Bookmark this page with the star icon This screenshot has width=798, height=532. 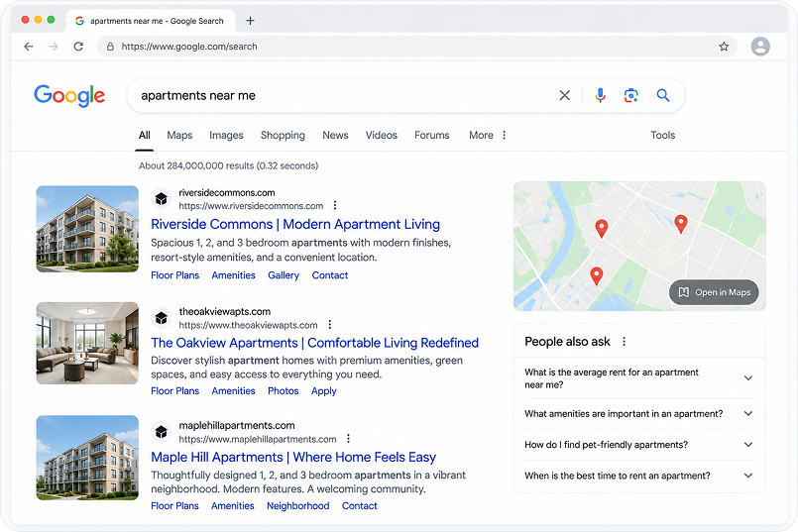coord(724,47)
